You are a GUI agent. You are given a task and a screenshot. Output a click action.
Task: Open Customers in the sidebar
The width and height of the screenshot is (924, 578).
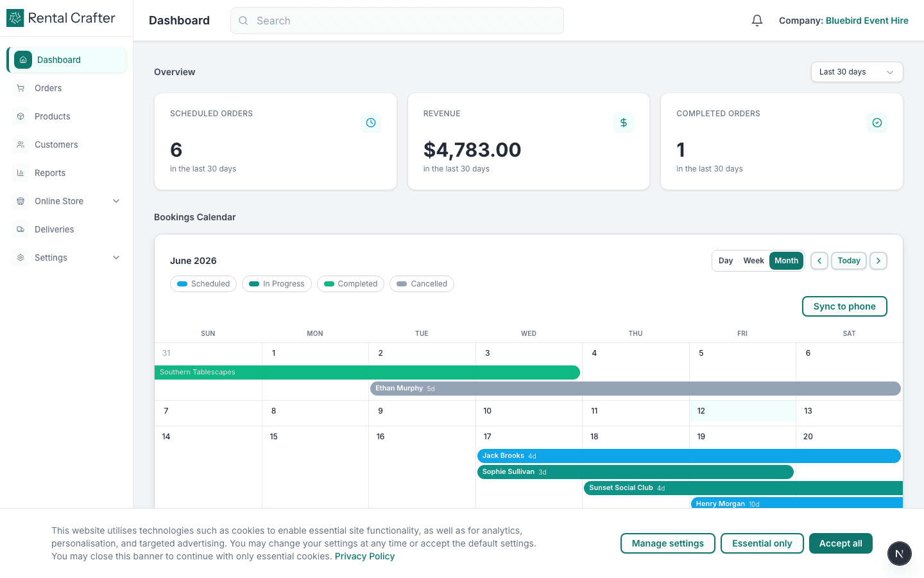click(x=67, y=144)
